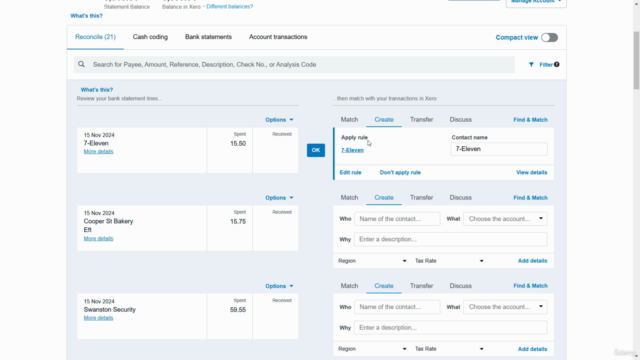Select Match tab for Swanston Security
This screenshot has width=640, height=360.
[x=349, y=286]
